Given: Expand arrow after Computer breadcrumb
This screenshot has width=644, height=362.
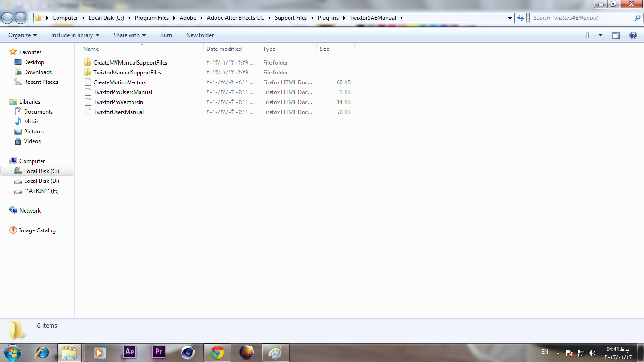Looking at the screenshot, I should coord(83,18).
